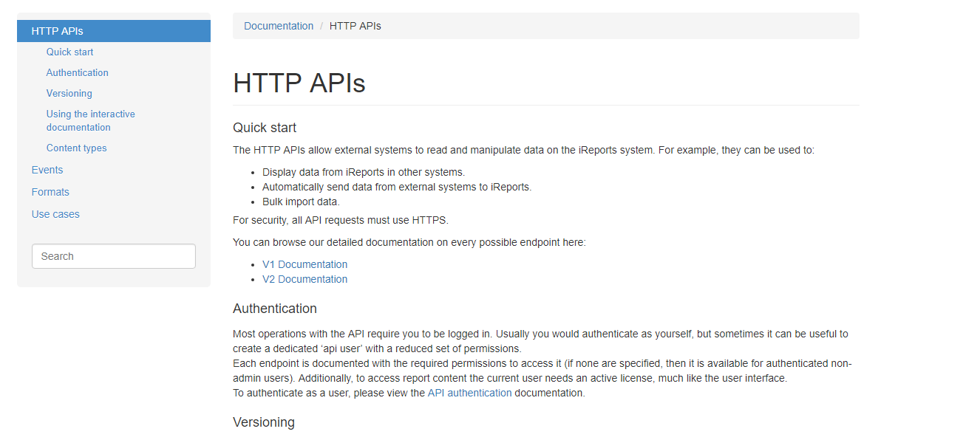The image size is (980, 440).
Task: Click the Versioning heading at page bottom
Action: pyautogui.click(x=263, y=422)
